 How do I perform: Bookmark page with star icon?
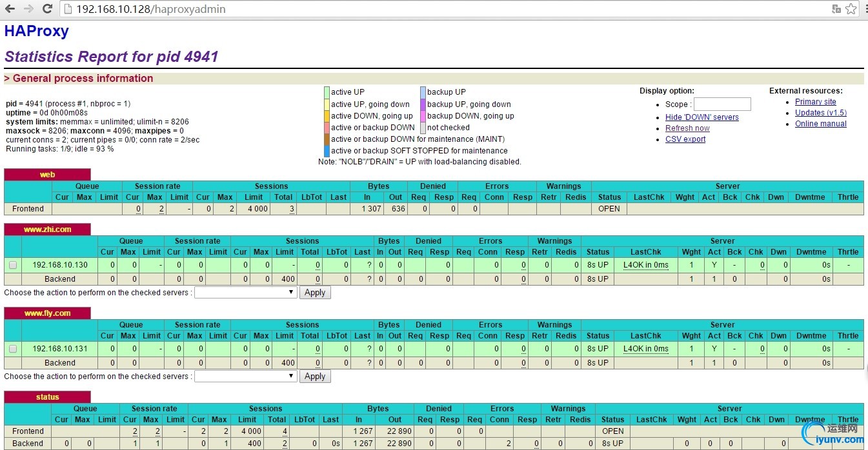[x=851, y=9]
